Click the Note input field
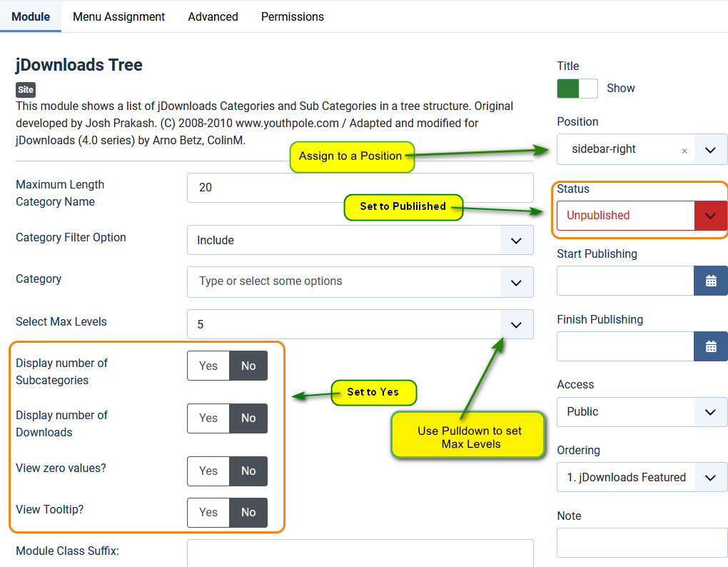 click(642, 543)
